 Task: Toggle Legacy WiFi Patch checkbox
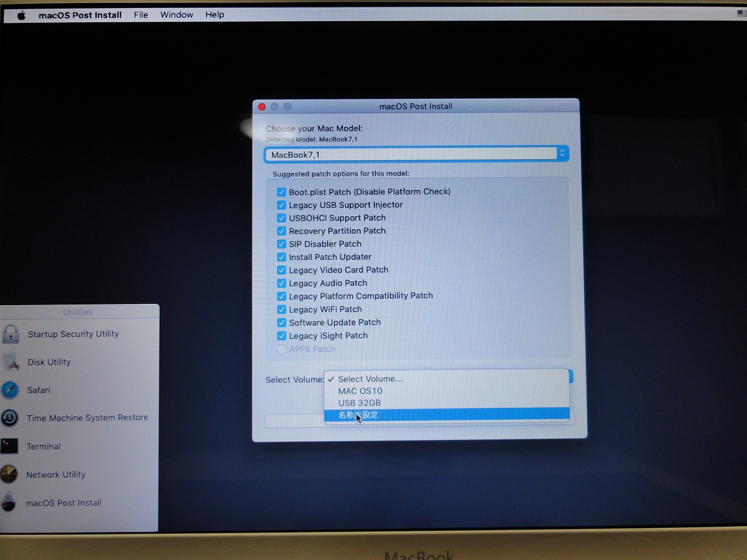(281, 309)
